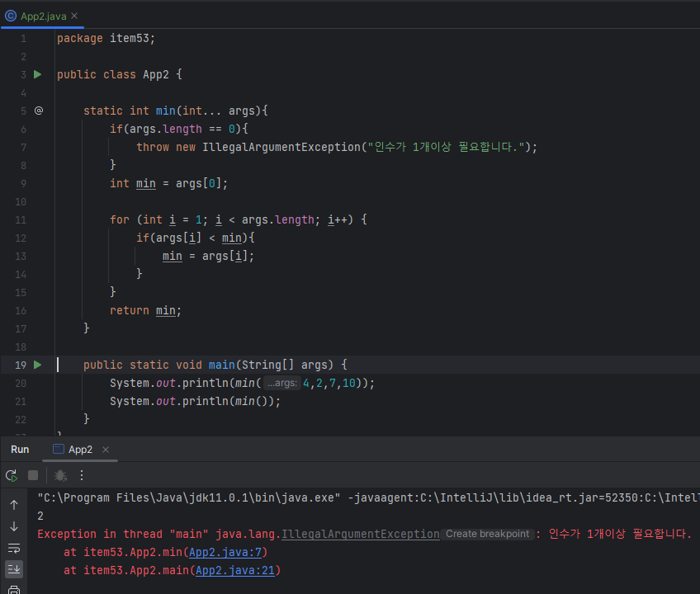This screenshot has width=700, height=594.
Task: Click the Korean exception message string on line 7
Action: (446, 147)
